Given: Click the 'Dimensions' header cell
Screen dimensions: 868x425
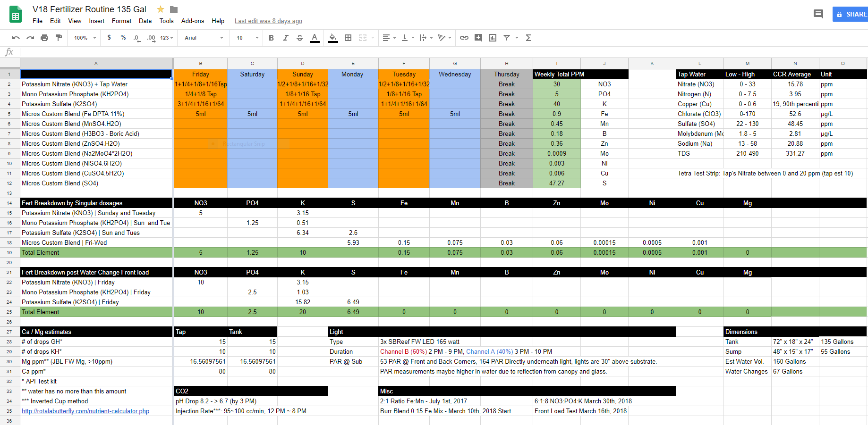Looking at the screenshot, I should pyautogui.click(x=748, y=332).
